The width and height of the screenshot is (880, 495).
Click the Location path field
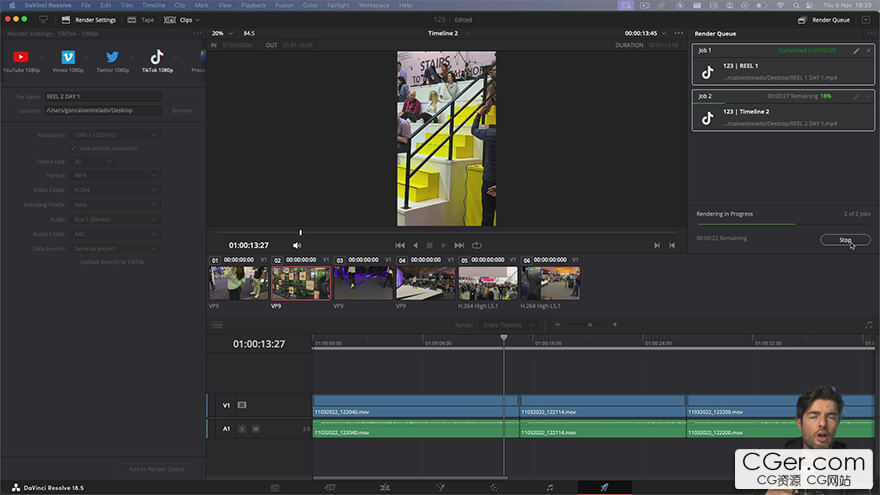pos(103,111)
